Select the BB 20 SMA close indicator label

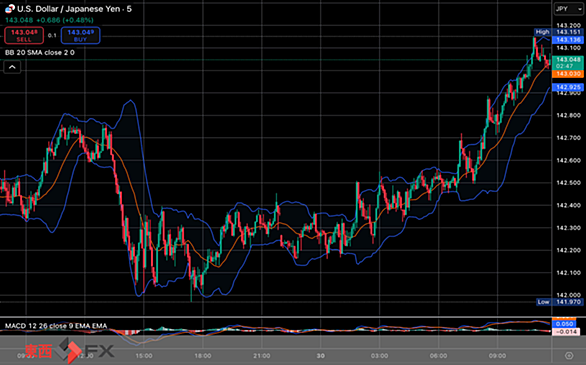point(40,53)
